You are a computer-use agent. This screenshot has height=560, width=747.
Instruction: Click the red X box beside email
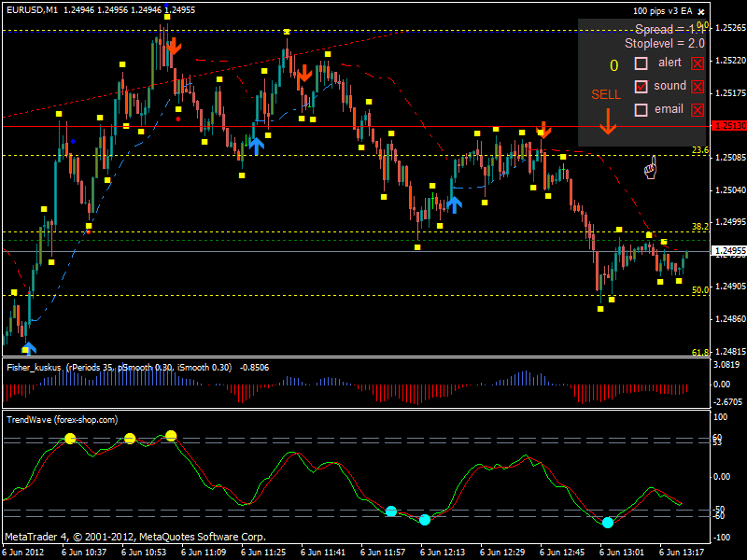[698, 110]
